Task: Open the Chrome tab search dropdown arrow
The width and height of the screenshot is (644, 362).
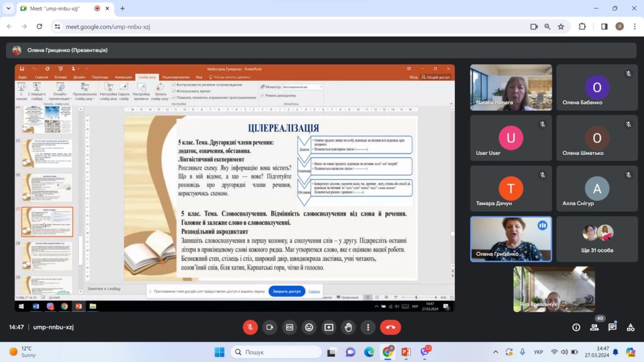Action: tap(8, 9)
